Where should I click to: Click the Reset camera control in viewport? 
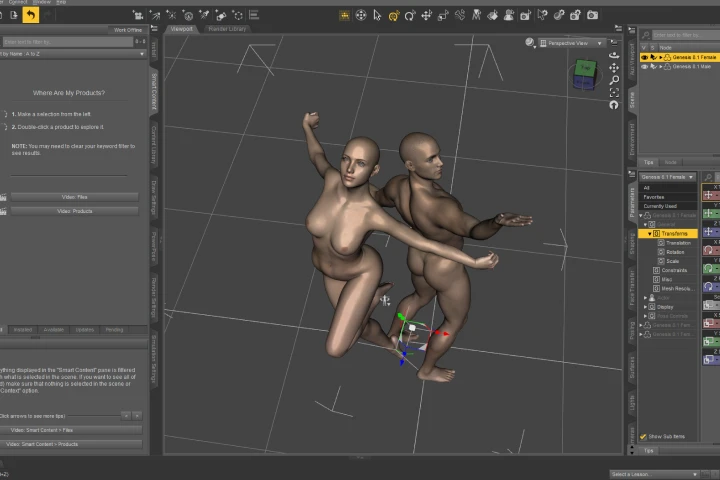click(614, 105)
